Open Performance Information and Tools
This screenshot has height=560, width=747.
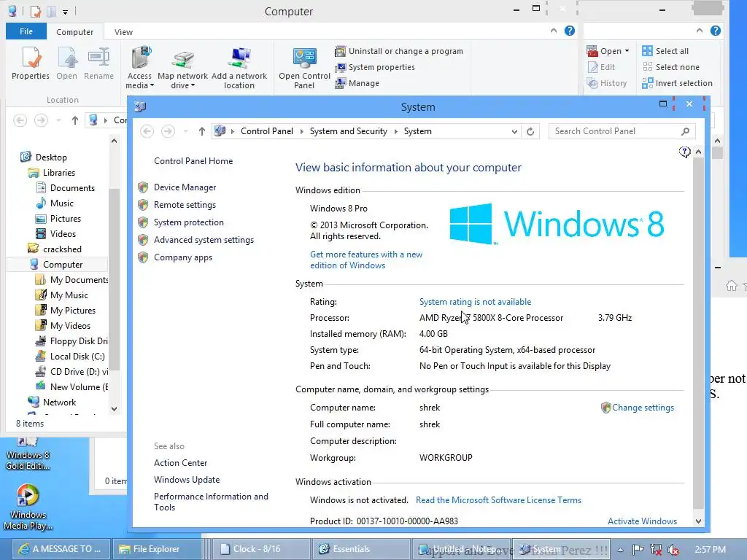point(211,502)
